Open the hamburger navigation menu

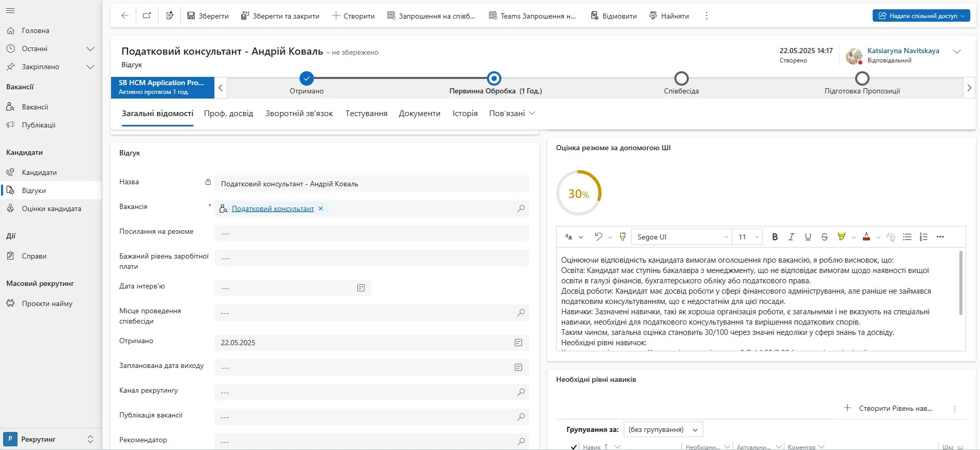pyautogui.click(x=10, y=11)
